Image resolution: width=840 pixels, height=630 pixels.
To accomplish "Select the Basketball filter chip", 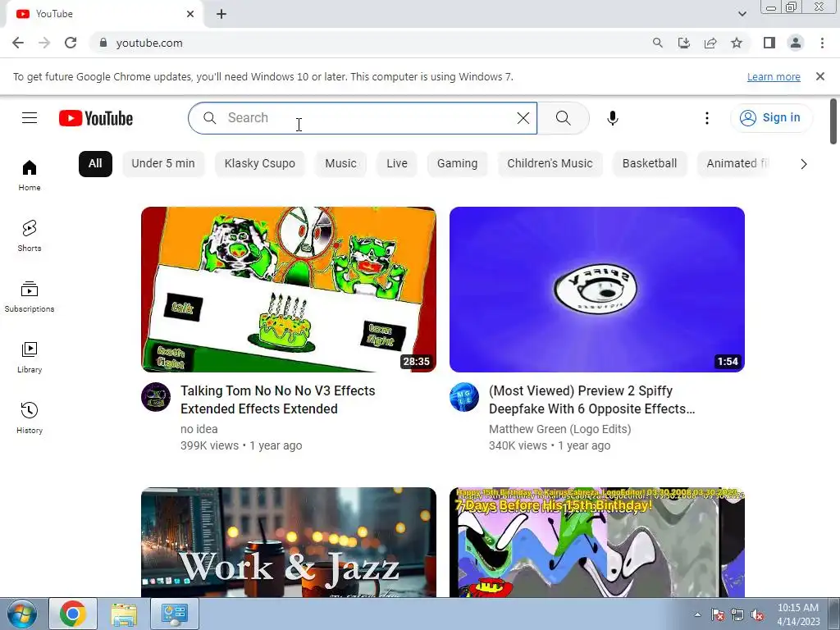I will (x=650, y=164).
